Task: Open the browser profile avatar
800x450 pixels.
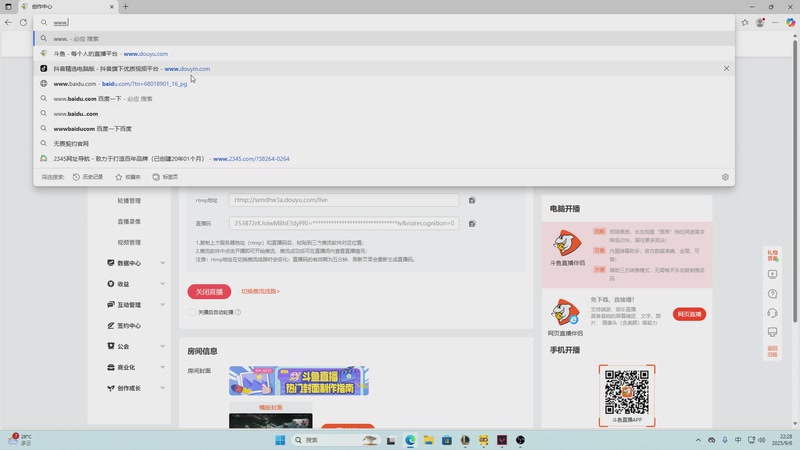Action: point(760,22)
